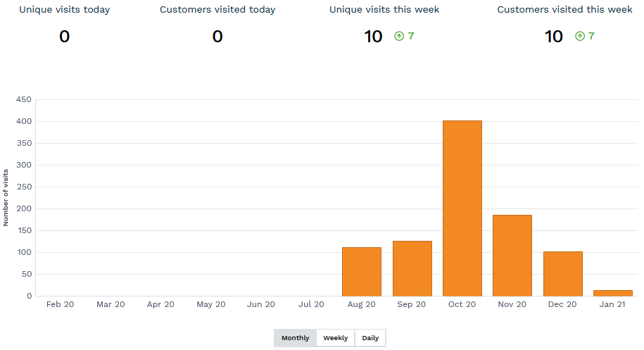
Task: Switch the chart to Monthly view
Action: coord(295,338)
